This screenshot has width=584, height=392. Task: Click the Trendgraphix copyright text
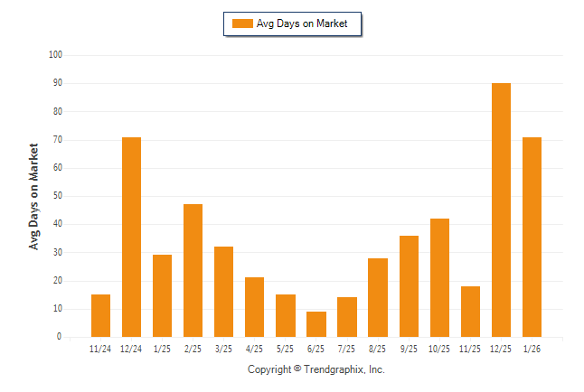[x=316, y=369]
